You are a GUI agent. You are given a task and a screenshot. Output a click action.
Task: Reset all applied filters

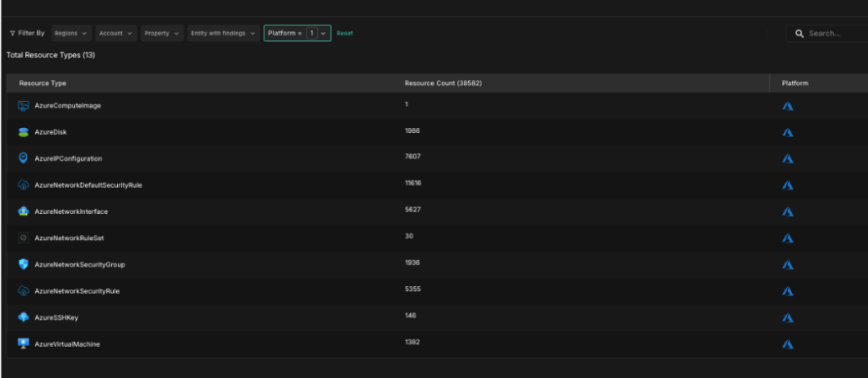coord(345,33)
